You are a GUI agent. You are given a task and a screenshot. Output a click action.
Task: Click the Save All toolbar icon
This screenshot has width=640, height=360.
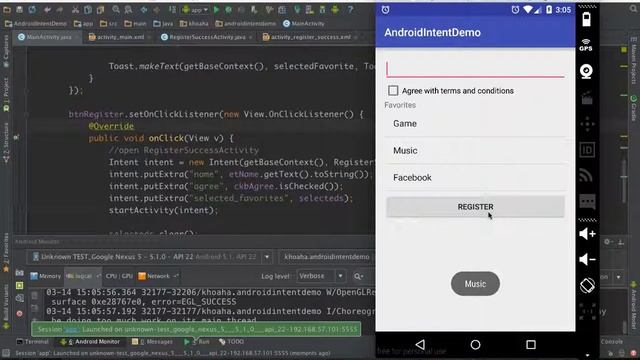[x=19, y=9]
